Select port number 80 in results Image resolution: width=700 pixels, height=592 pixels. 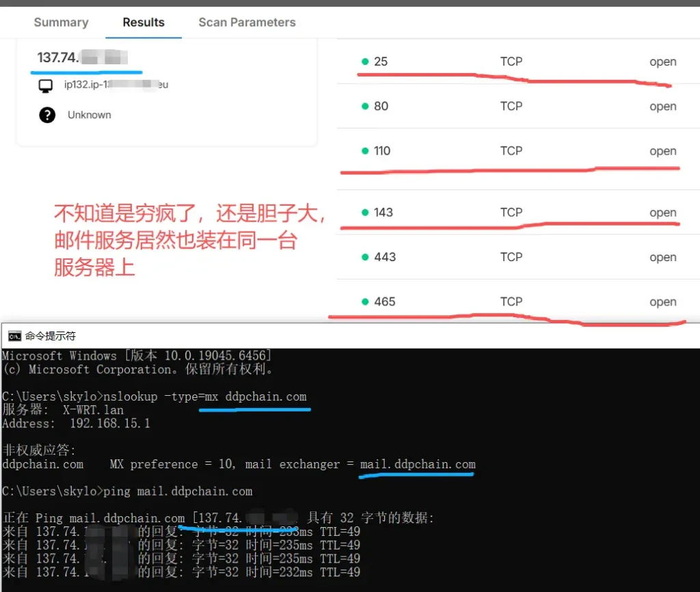pyautogui.click(x=381, y=106)
